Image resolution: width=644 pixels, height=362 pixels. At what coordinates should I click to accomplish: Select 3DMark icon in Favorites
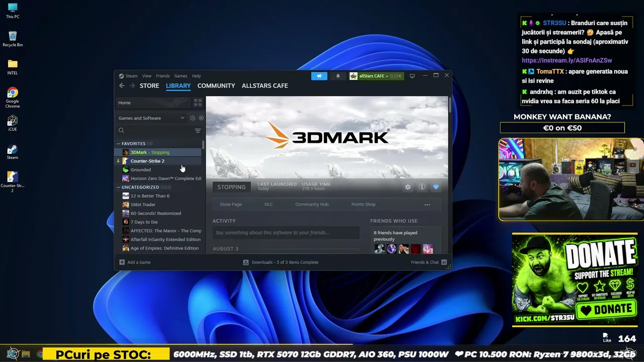click(126, 152)
